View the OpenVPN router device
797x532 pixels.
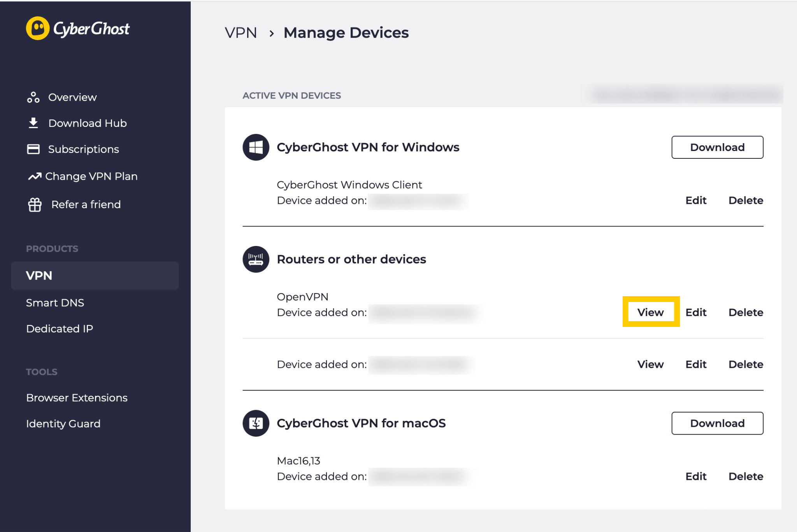coord(650,312)
